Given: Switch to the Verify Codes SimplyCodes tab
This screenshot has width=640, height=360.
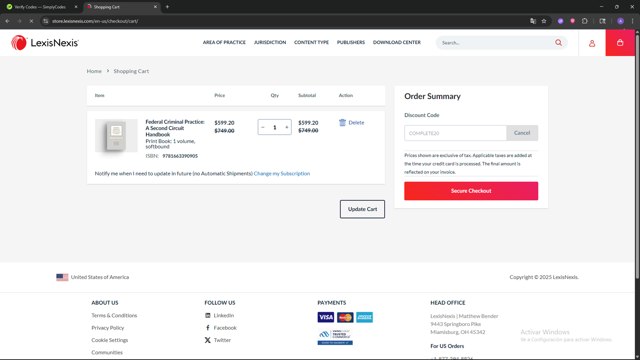Looking at the screenshot, I should click(x=40, y=7).
